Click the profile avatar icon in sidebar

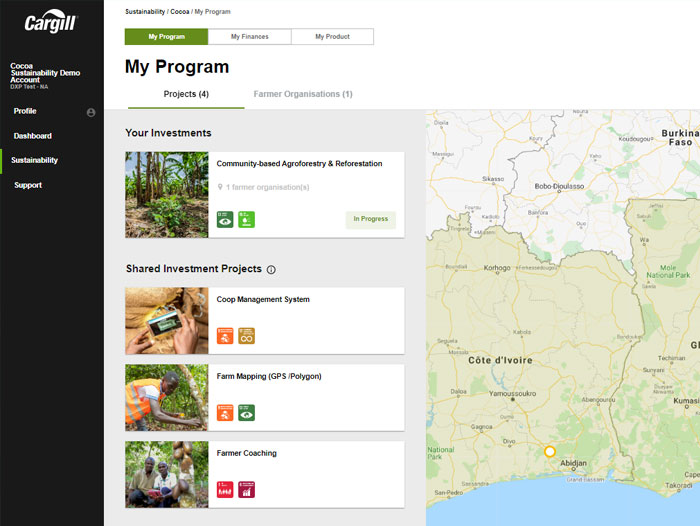91,112
